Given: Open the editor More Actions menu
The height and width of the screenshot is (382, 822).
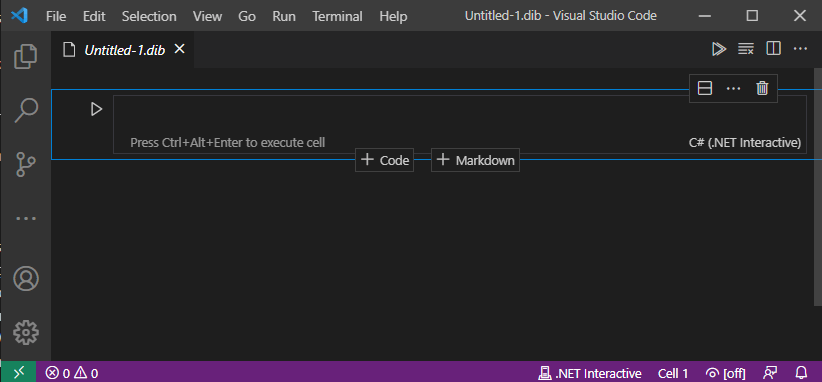Looking at the screenshot, I should [800, 49].
